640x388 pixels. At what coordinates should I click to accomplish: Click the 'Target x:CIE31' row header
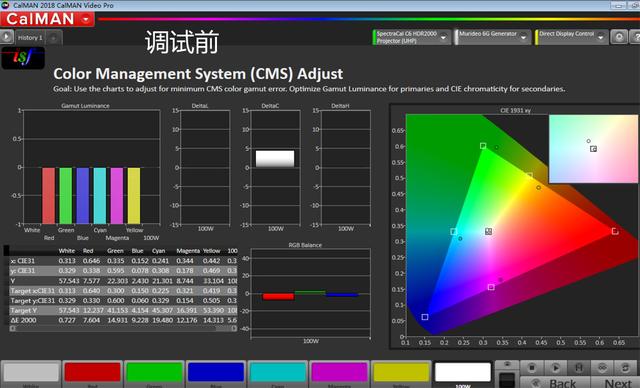pos(33,290)
